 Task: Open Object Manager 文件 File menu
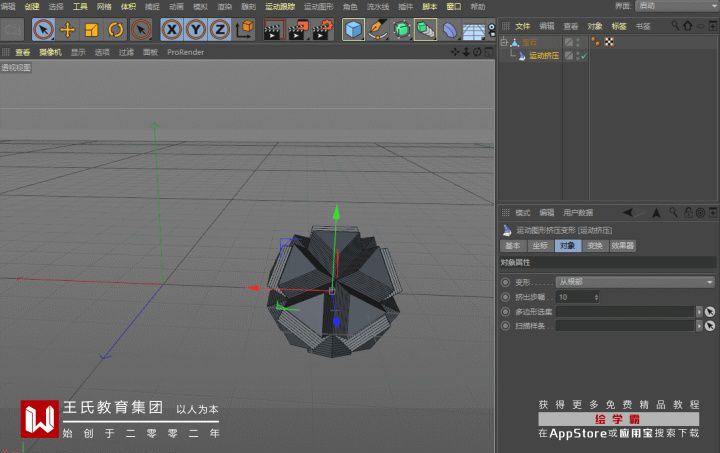pos(523,26)
